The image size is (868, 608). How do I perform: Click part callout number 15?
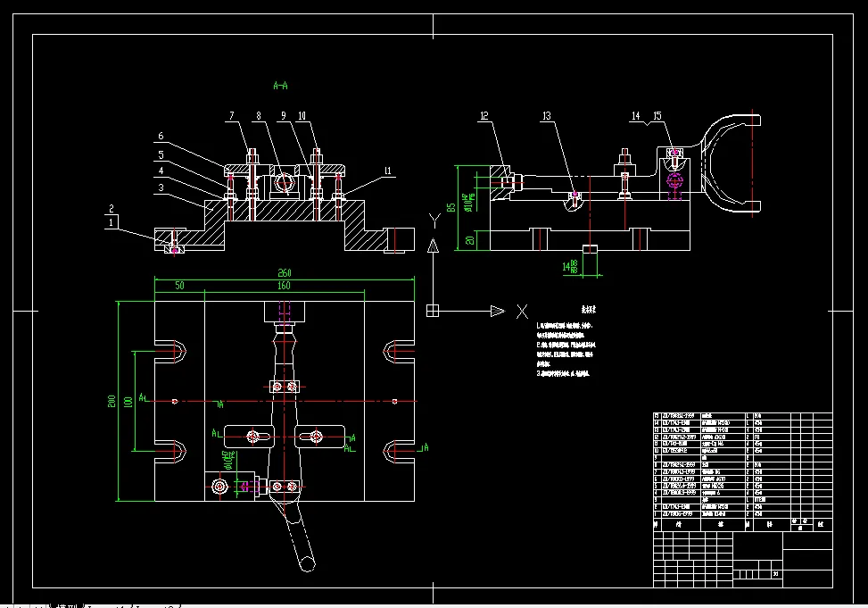click(x=657, y=116)
